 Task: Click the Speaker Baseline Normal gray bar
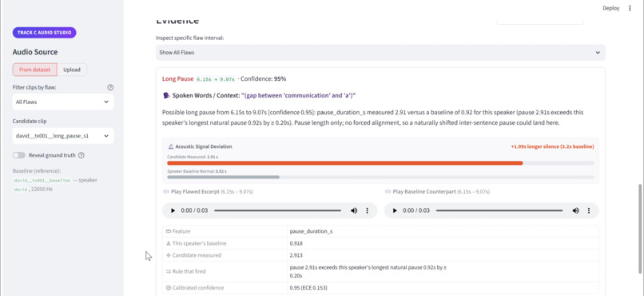[x=223, y=177]
